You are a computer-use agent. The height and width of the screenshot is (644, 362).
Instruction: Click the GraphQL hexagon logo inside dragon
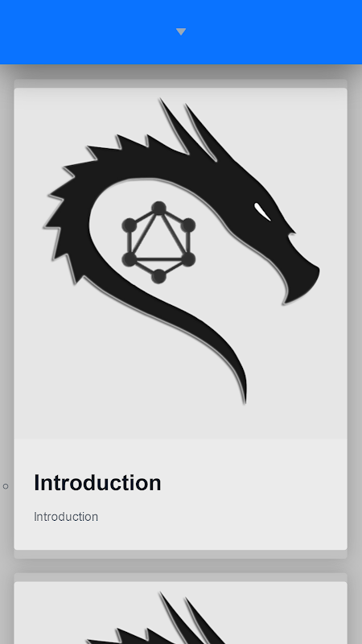pyautogui.click(x=158, y=242)
